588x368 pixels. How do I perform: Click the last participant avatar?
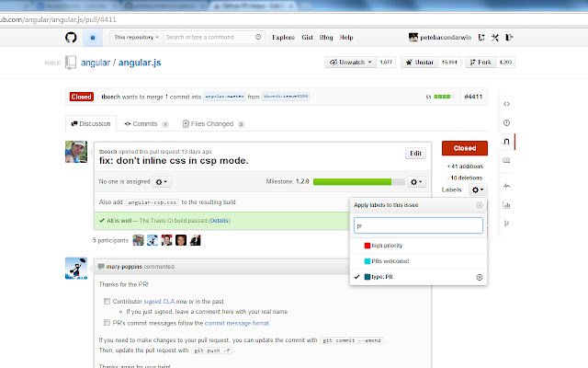[196, 240]
